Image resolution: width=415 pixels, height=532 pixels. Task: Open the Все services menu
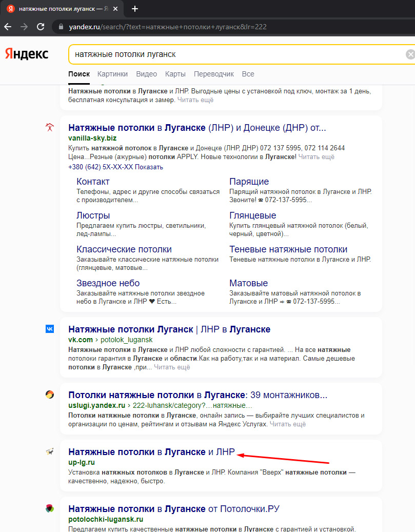(x=248, y=74)
